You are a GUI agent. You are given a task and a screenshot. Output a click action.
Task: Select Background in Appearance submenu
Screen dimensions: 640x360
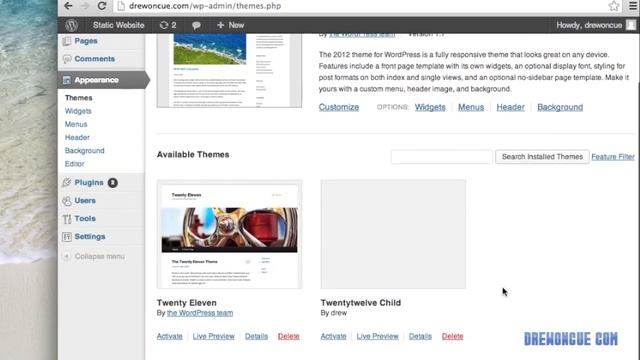point(84,151)
